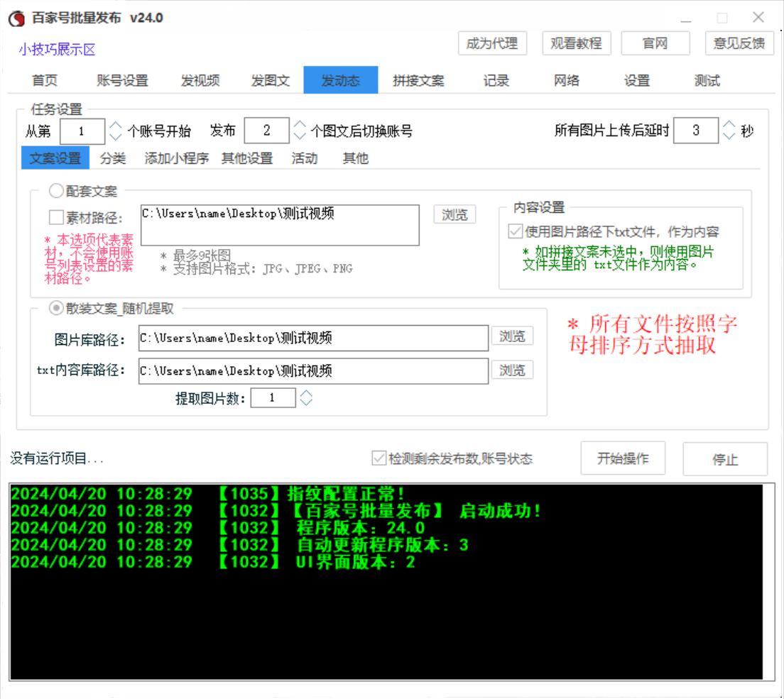Click the starting account number field
This screenshot has height=699, width=784.
tap(82, 131)
